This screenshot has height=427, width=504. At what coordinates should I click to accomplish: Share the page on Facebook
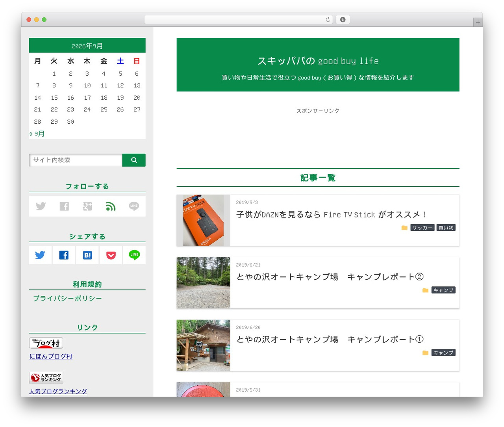64,255
